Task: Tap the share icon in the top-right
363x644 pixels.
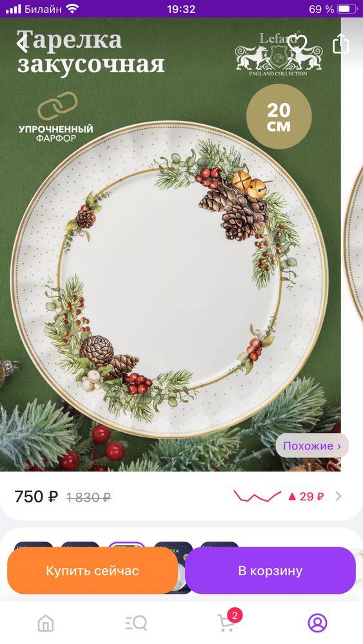Action: [340, 44]
